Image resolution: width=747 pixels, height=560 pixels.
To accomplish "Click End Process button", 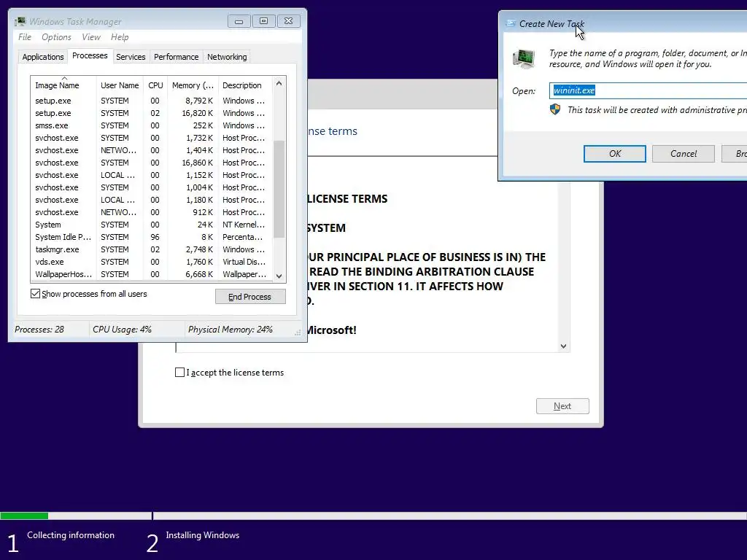I will (x=250, y=297).
